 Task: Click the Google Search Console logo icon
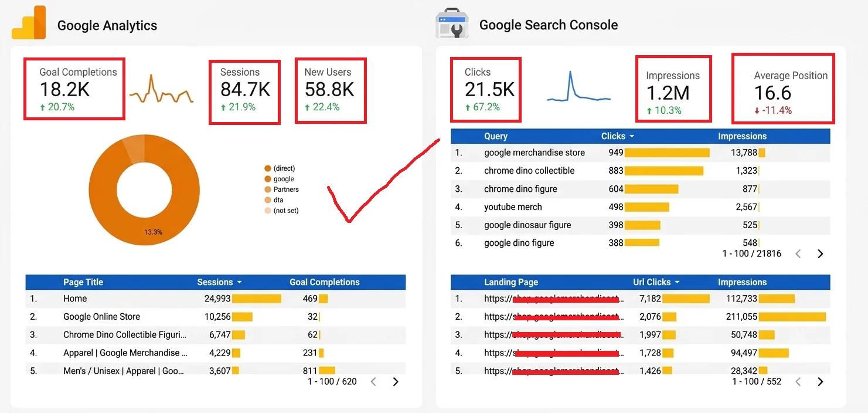coord(452,24)
